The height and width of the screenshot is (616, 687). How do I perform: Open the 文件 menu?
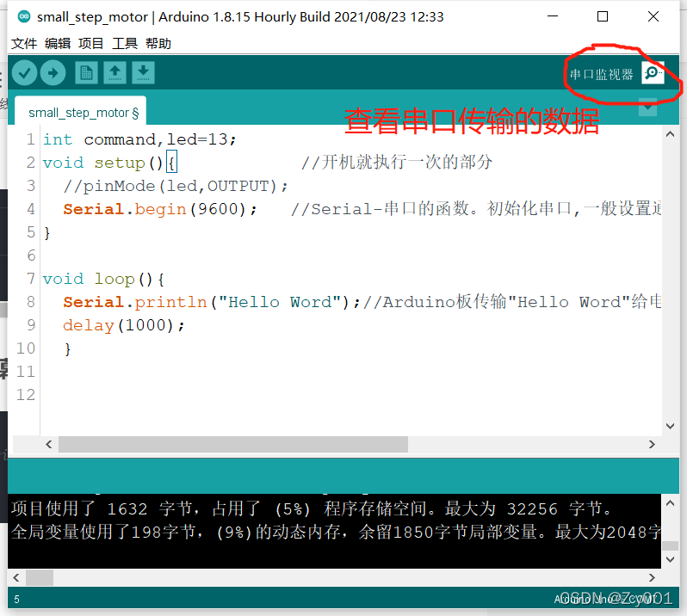[x=24, y=43]
